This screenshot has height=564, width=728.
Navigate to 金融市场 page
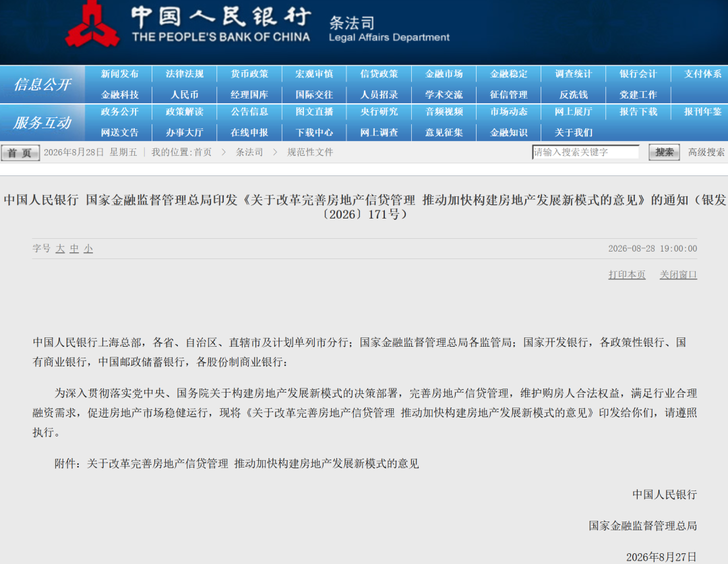(x=444, y=74)
